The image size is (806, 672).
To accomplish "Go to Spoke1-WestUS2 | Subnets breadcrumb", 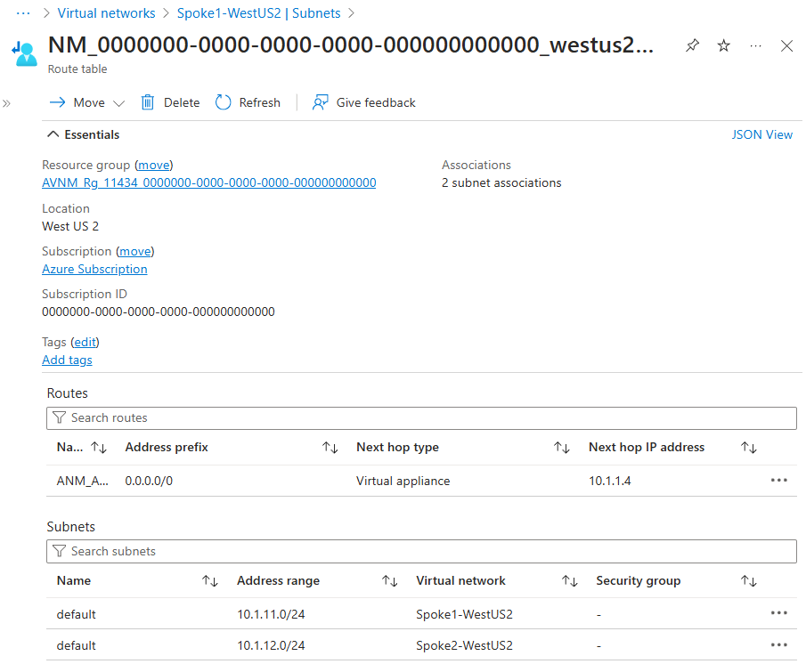I will pyautogui.click(x=258, y=13).
